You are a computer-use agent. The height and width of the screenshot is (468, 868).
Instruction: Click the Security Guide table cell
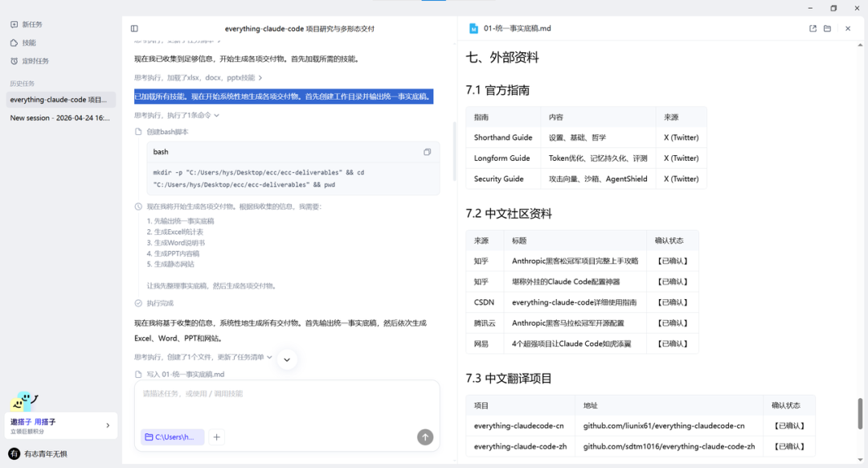click(x=503, y=179)
